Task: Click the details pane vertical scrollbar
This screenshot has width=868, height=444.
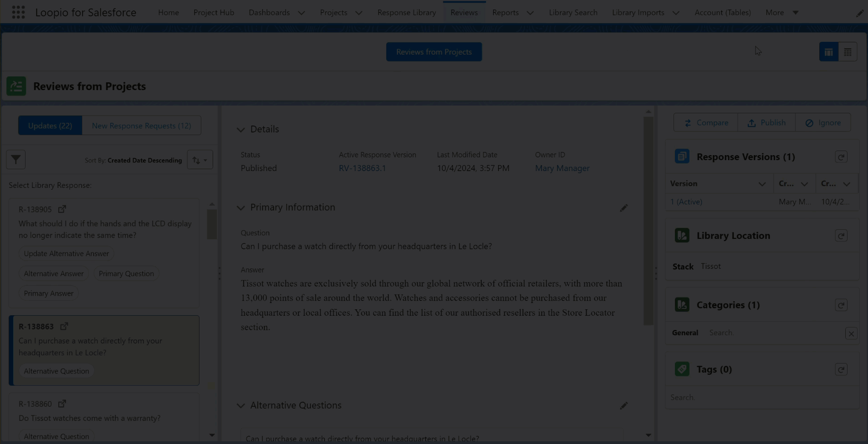Action: click(x=648, y=221)
